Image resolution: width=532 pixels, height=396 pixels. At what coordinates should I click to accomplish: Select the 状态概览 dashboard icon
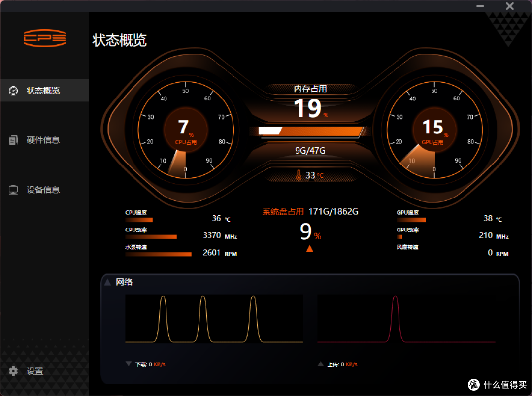coord(13,91)
